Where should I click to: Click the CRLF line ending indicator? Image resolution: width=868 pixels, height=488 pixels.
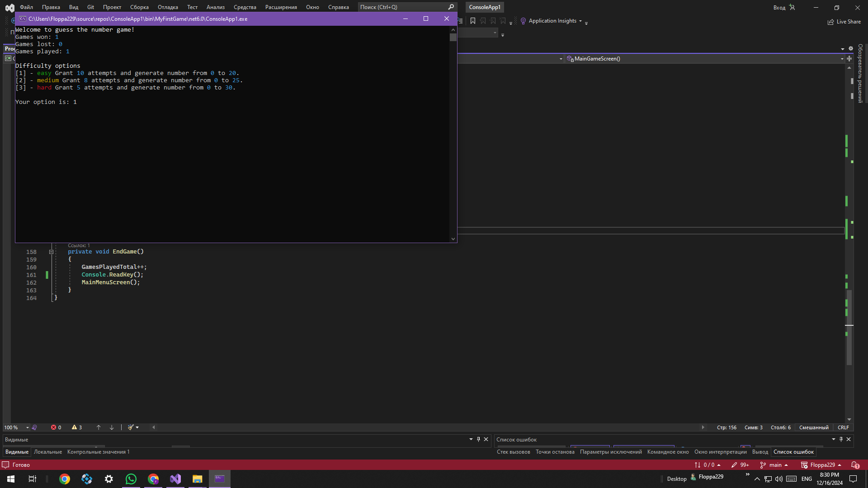coord(843,427)
